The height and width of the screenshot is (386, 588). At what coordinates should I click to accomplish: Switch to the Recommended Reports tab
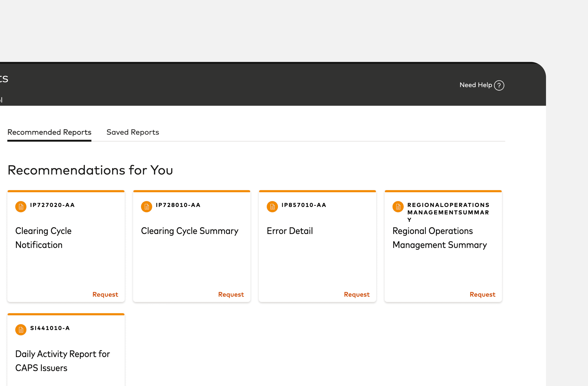pyautogui.click(x=49, y=132)
